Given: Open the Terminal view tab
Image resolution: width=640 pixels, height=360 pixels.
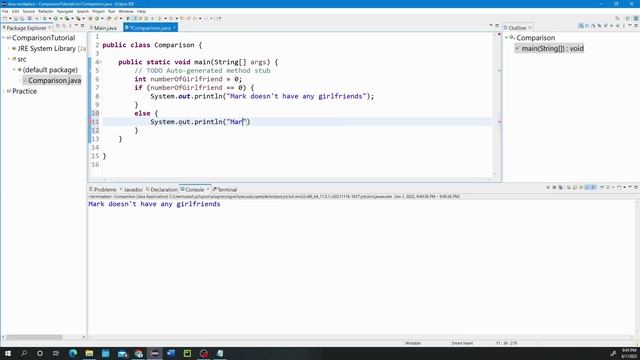Looking at the screenshot, I should pyautogui.click(x=225, y=189).
